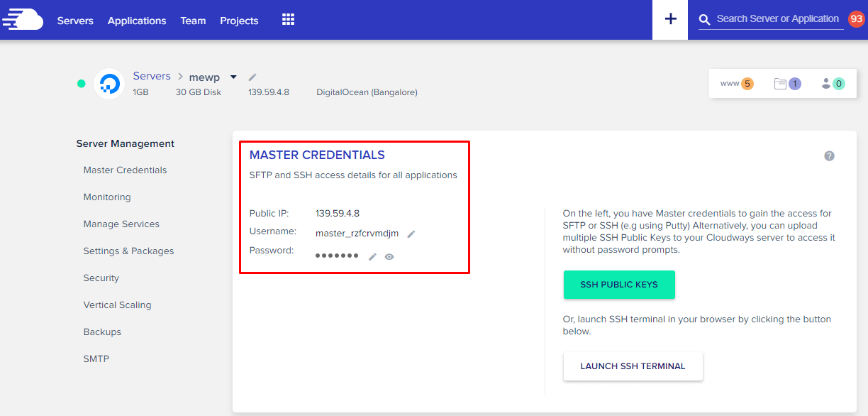Select Backups in sidebar
The image size is (868, 416).
pyautogui.click(x=102, y=332)
